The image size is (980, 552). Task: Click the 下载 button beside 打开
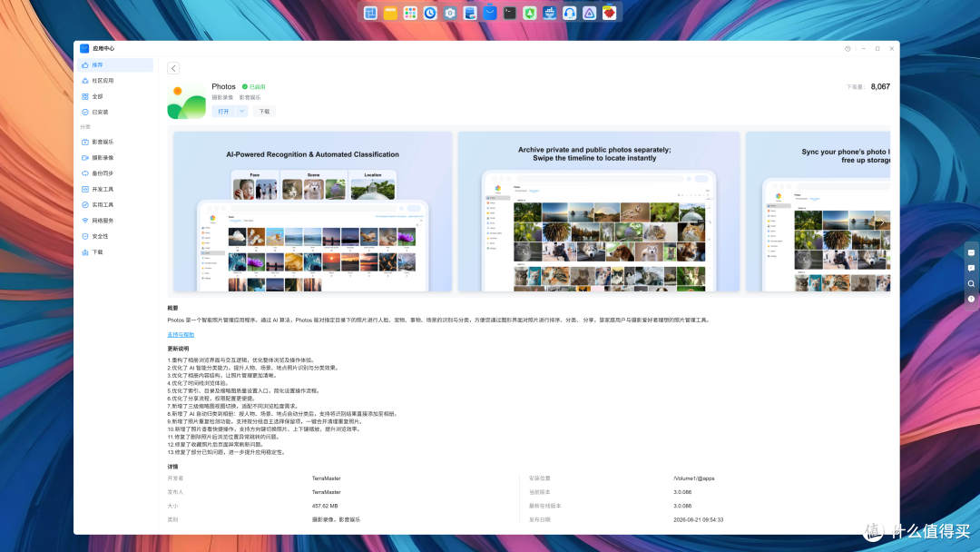pyautogui.click(x=264, y=112)
